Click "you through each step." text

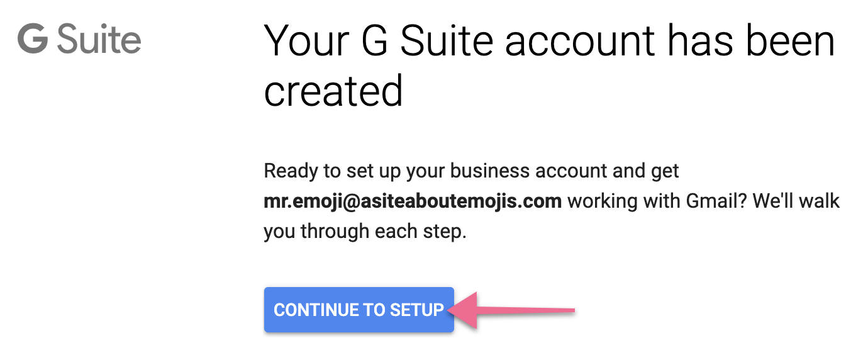[365, 232]
